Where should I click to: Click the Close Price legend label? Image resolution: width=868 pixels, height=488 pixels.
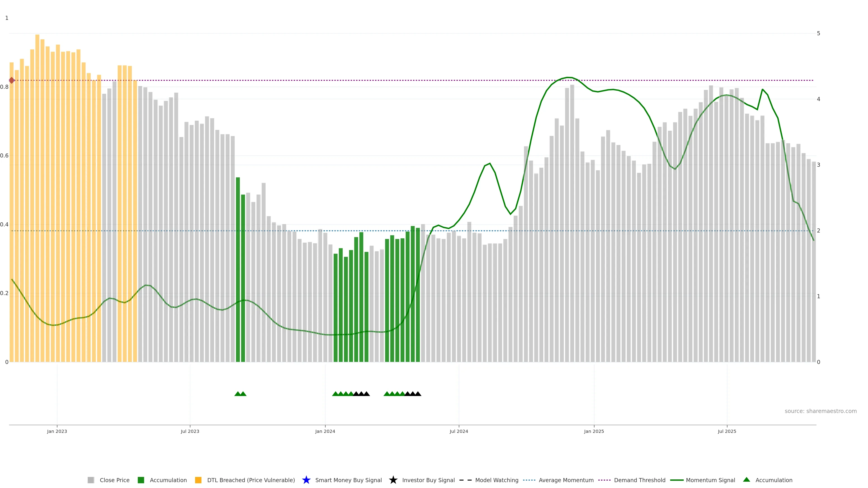pyautogui.click(x=115, y=480)
